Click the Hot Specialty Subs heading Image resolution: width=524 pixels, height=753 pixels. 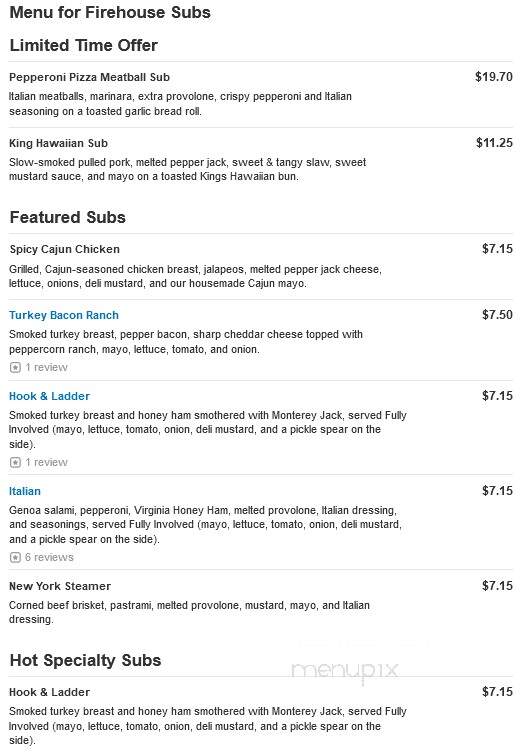point(85,660)
